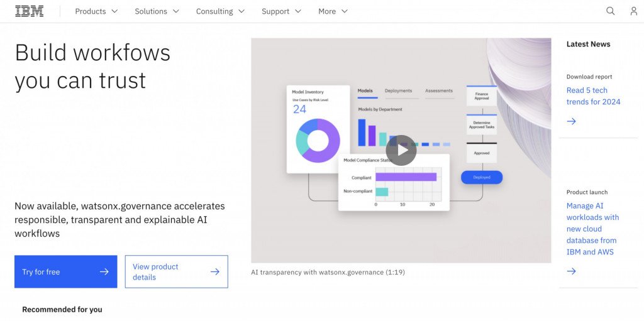Open the search magnifier icon
This screenshot has width=644, height=321.
click(611, 11)
